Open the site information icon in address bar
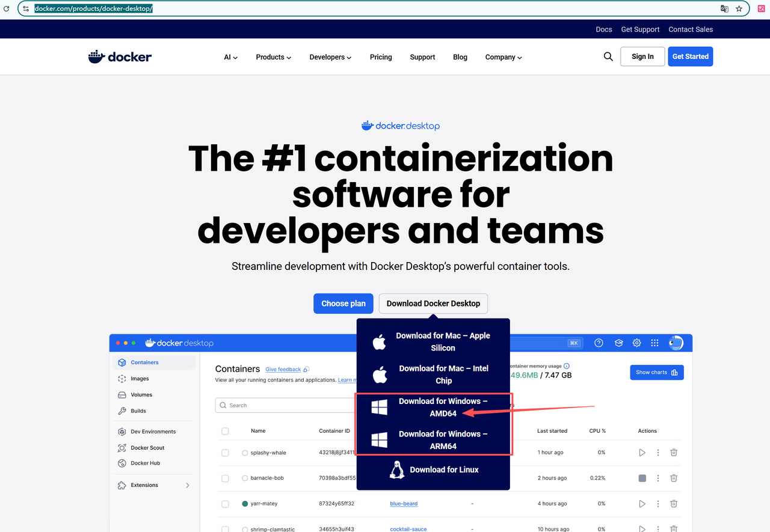The height and width of the screenshot is (532, 770). (x=26, y=8)
